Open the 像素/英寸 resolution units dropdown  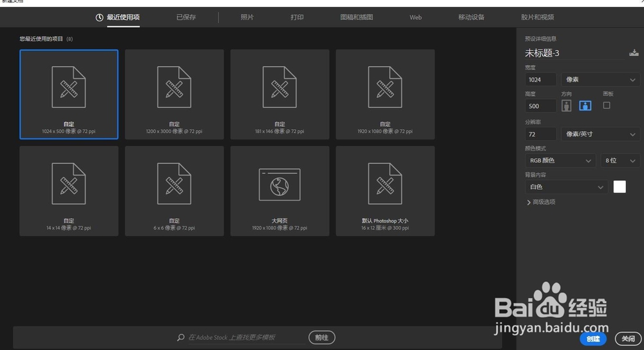[x=600, y=134]
